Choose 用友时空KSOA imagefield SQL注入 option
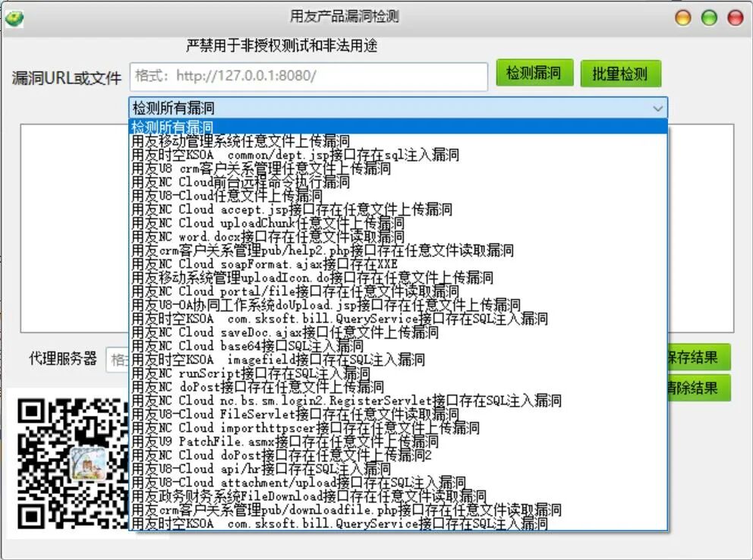The height and width of the screenshot is (560, 753). point(398,360)
